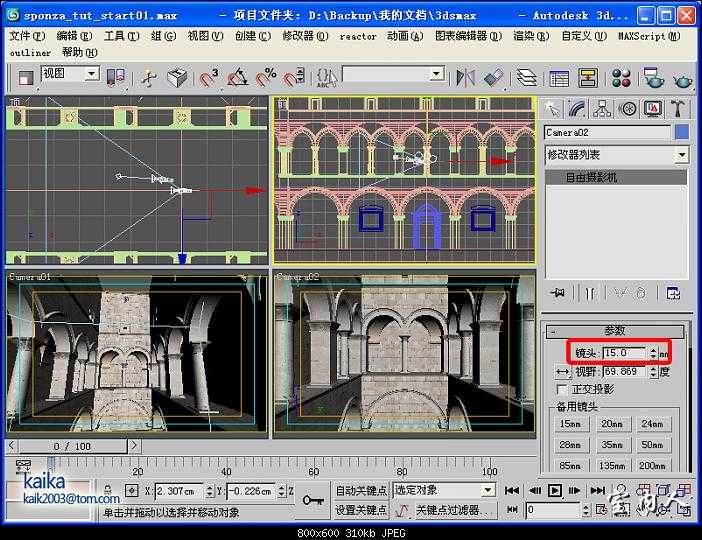This screenshot has width=702, height=540.
Task: Click the Play Animation button
Action: [x=555, y=491]
